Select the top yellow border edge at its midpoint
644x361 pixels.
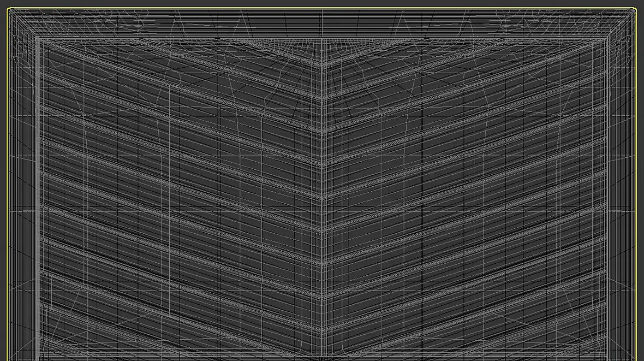pos(322,8)
